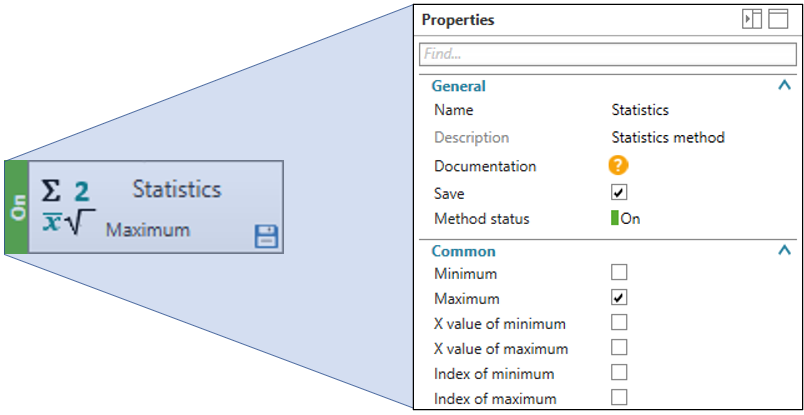Click the window layout icon in Properties header
Viewport: 804px width, 415px height.
[x=777, y=20]
